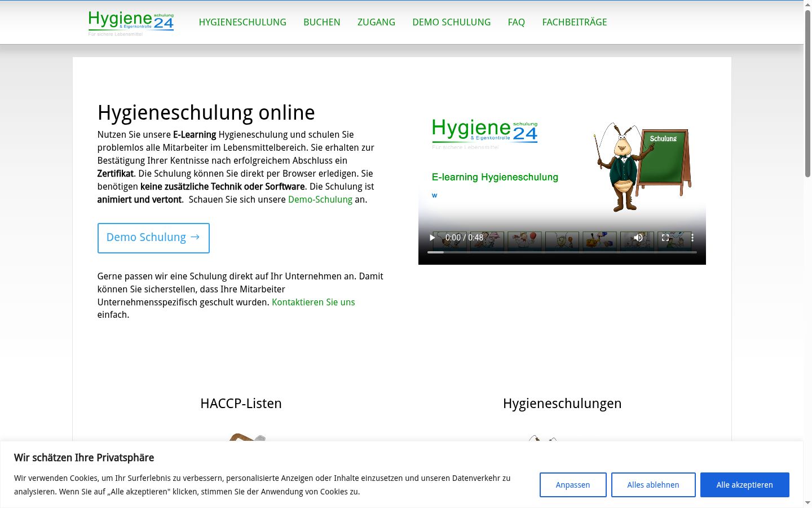Accept cookies with Alle akzeptieren

pyautogui.click(x=745, y=485)
